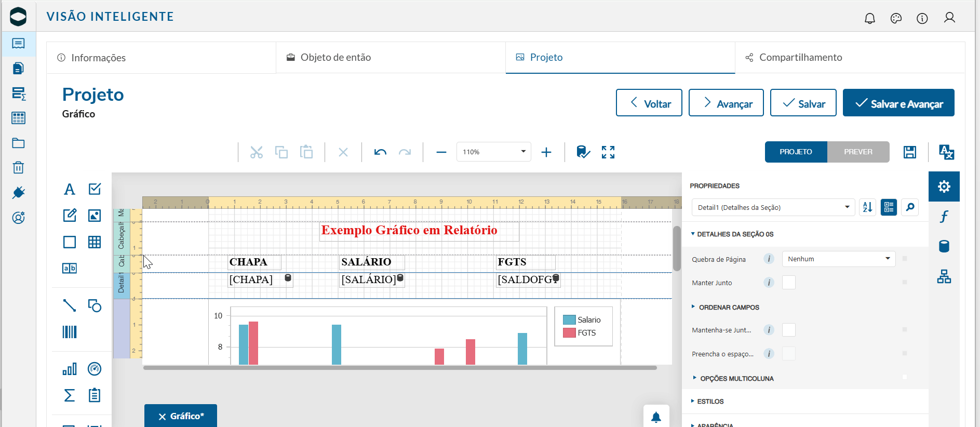Redo the last action
Image resolution: width=980 pixels, height=427 pixels.
(x=405, y=152)
